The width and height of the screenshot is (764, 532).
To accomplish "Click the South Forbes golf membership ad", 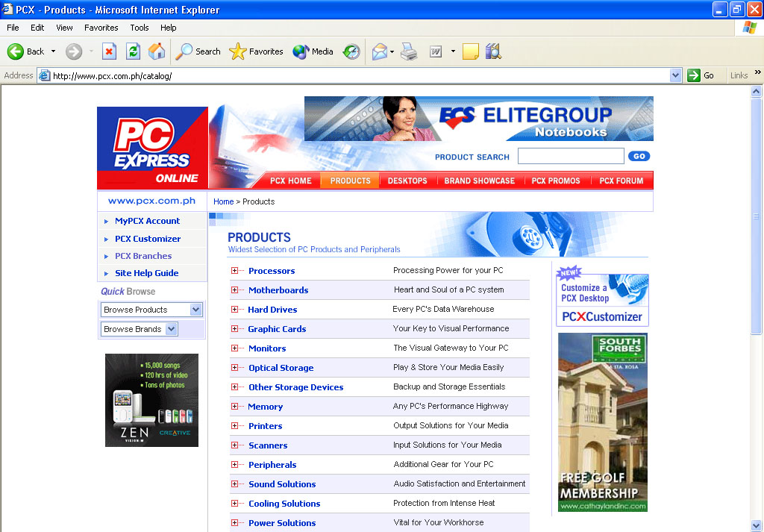I will (x=603, y=422).
